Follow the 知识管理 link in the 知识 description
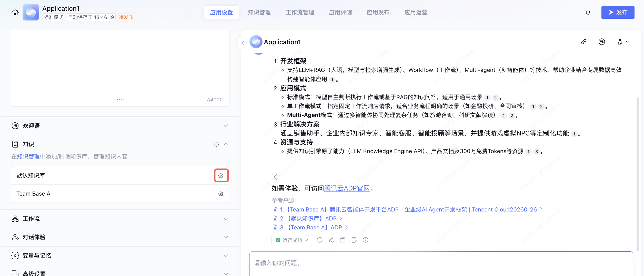The width and height of the screenshot is (644, 276). pyautogui.click(x=28, y=156)
